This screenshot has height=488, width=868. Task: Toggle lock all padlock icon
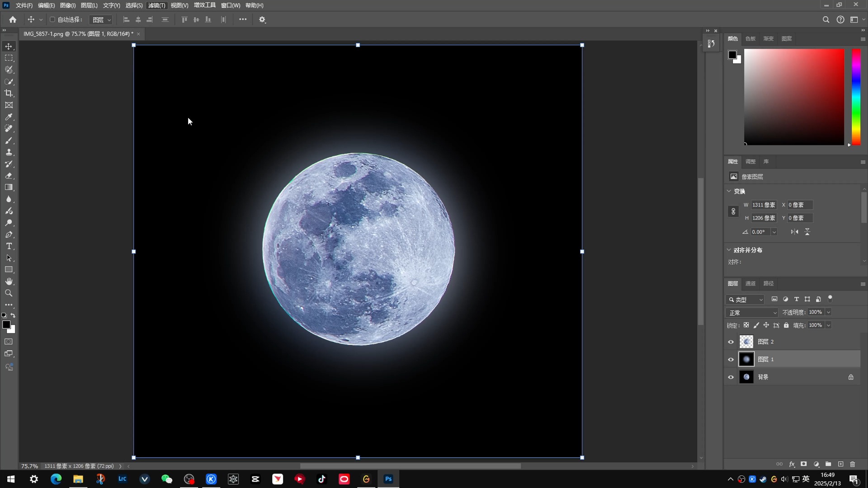(786, 325)
